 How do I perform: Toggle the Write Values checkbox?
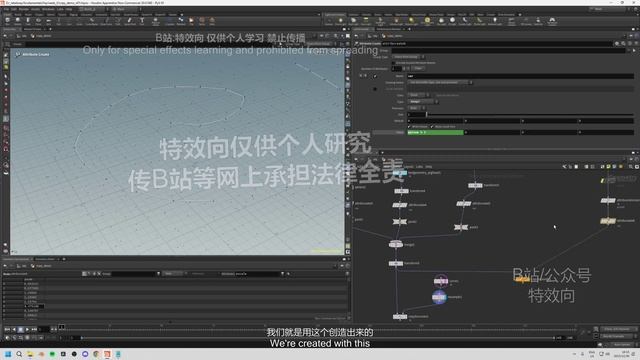pos(409,127)
